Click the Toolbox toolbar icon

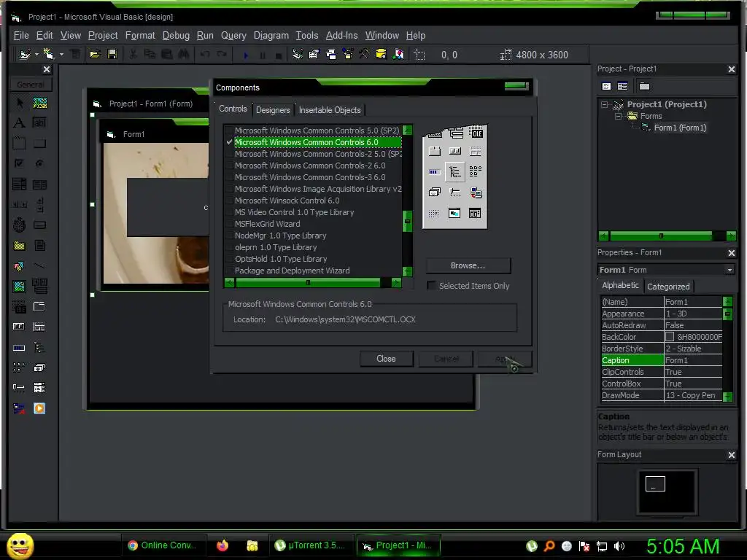click(x=365, y=54)
